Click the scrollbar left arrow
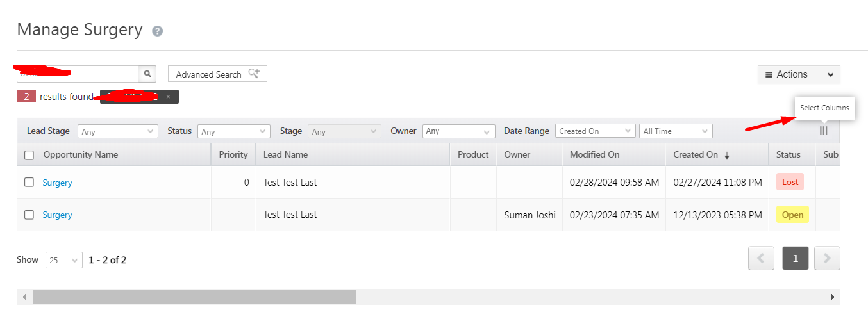 click(24, 297)
